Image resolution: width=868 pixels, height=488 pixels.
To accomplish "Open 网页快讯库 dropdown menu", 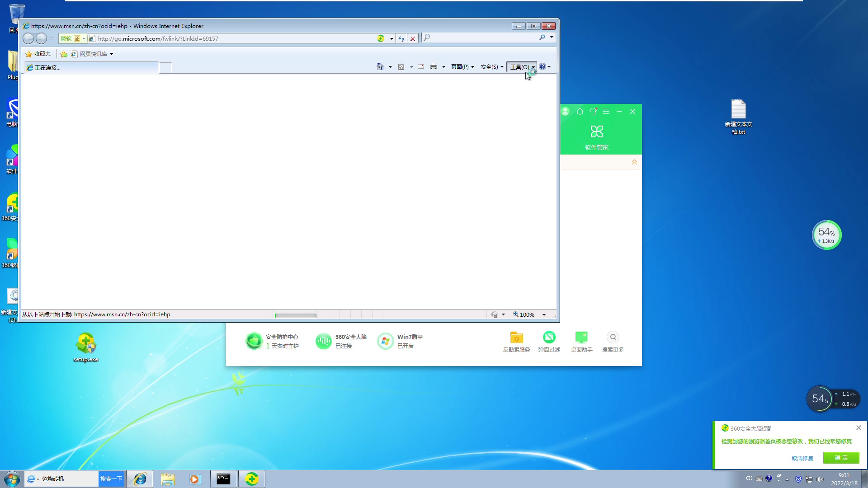I will 112,54.
